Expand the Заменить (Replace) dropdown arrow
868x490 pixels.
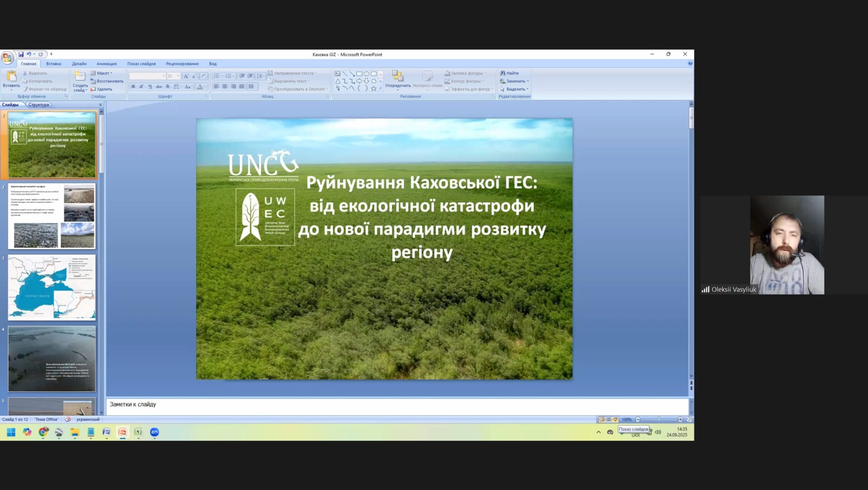528,81
